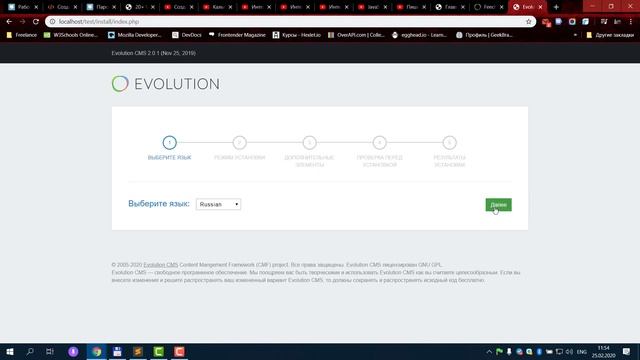Open the Профиль GeekBrains bookmark
This screenshot has height=360, width=640.
pyautogui.click(x=484, y=35)
